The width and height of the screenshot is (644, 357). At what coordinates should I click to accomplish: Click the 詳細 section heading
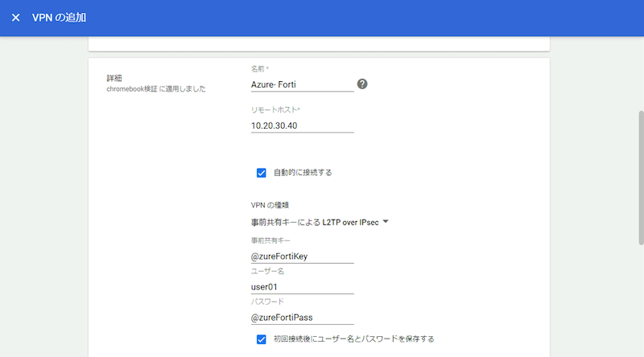[x=114, y=78]
